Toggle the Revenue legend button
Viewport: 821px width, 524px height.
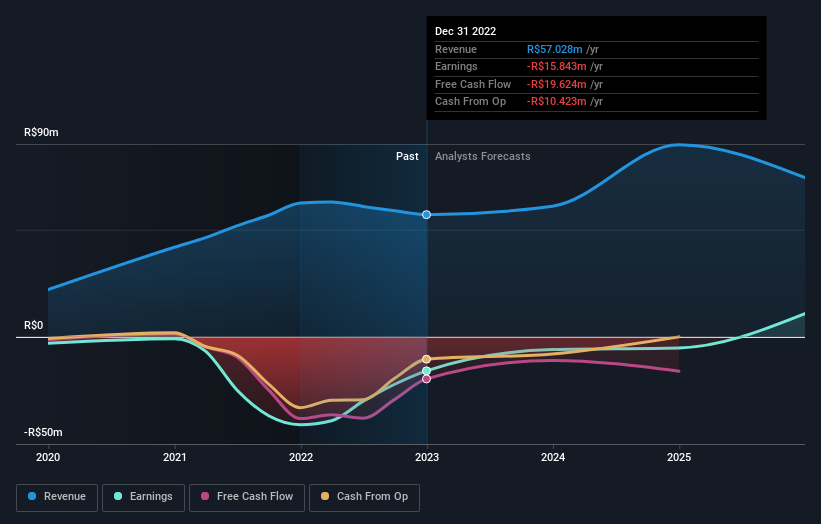(x=57, y=497)
